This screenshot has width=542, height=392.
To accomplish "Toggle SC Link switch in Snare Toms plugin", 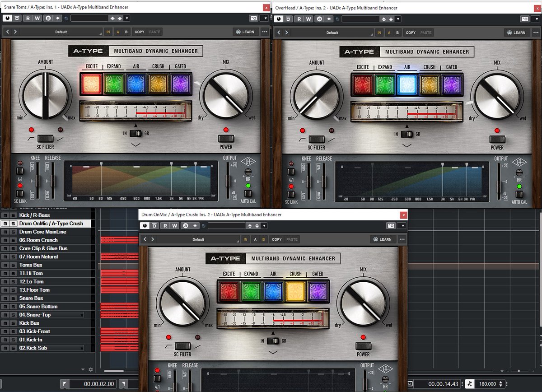I will point(20,193).
